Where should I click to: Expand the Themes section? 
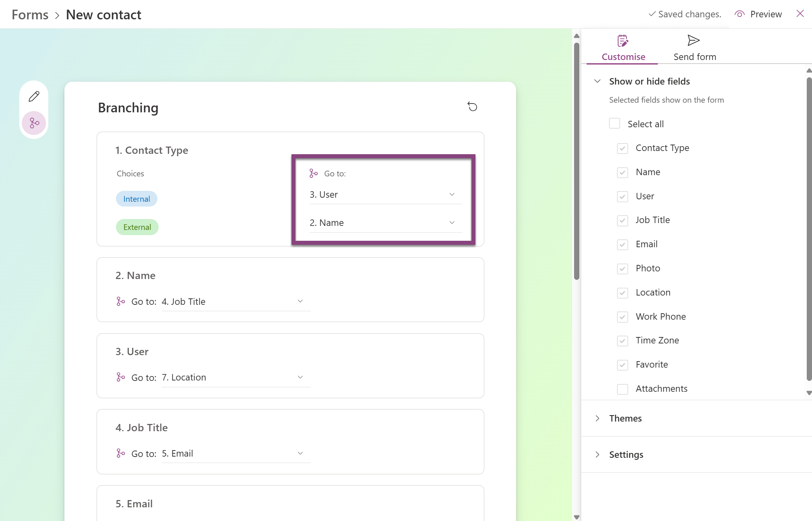click(625, 418)
